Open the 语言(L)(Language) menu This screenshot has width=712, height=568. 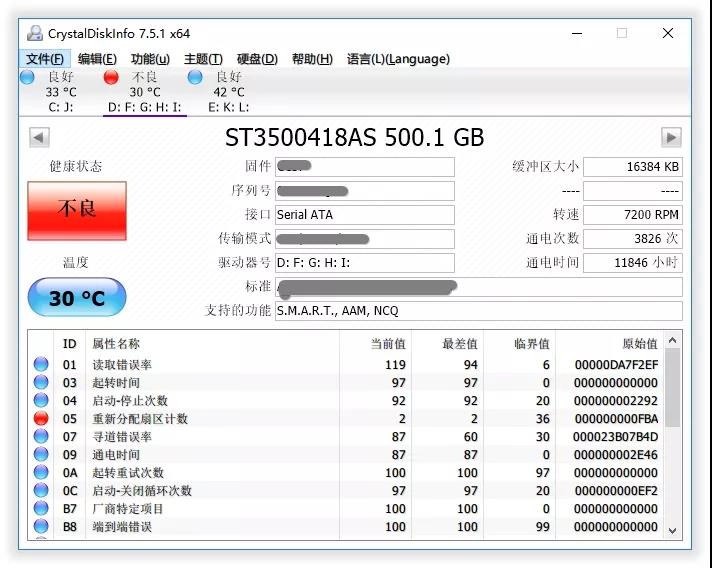click(x=398, y=59)
